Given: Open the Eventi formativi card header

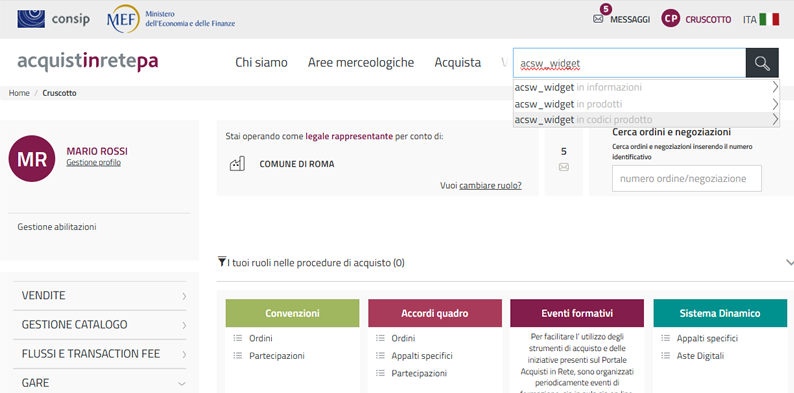Looking at the screenshot, I should coord(577,313).
